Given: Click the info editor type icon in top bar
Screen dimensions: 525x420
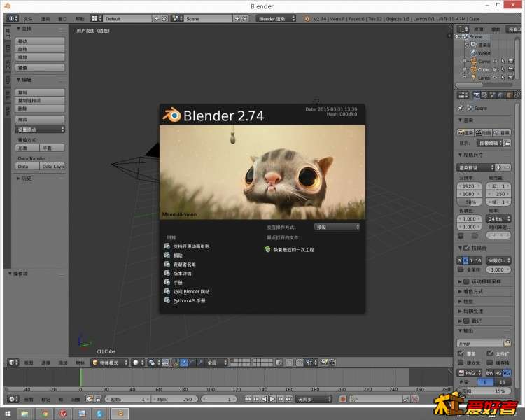Looking at the screenshot, I should pyautogui.click(x=12, y=18).
